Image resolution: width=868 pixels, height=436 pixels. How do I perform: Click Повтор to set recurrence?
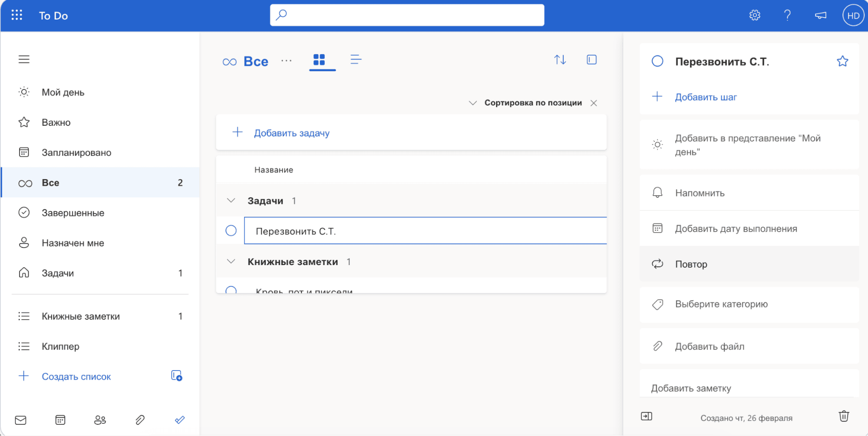click(691, 264)
